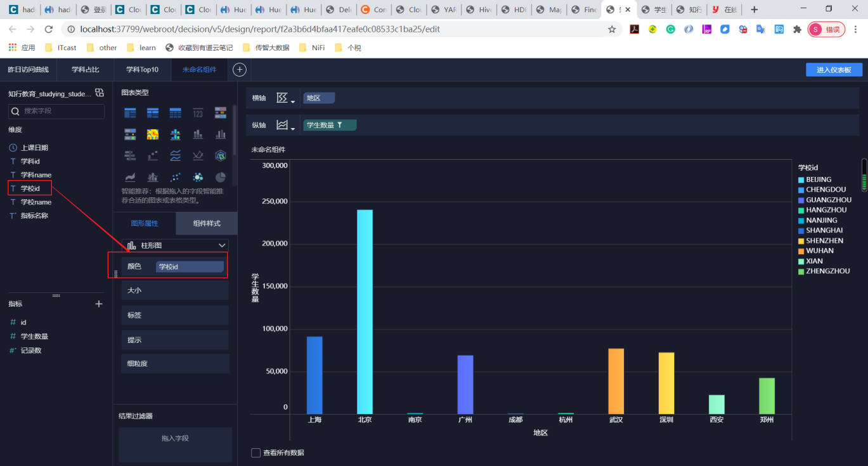
Task: Select the bubble chart type icon
Action: tap(198, 177)
